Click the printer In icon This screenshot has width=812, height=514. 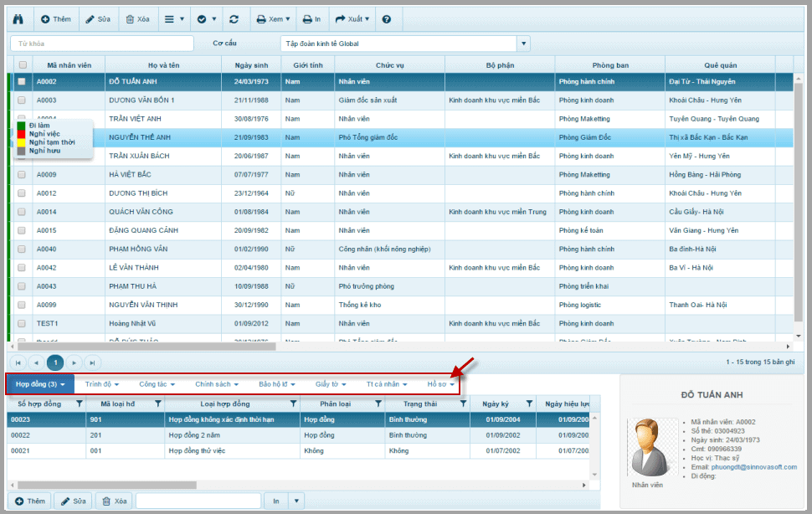point(311,19)
